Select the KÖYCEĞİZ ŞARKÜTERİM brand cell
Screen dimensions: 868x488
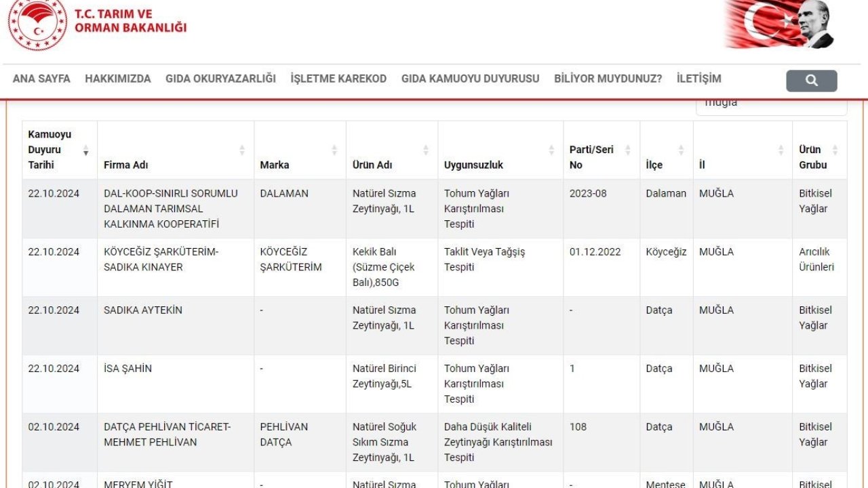300,267
